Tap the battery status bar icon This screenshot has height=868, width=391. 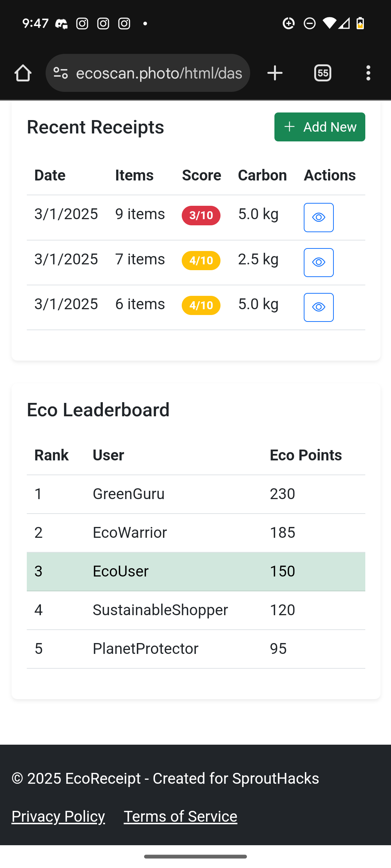(x=360, y=24)
